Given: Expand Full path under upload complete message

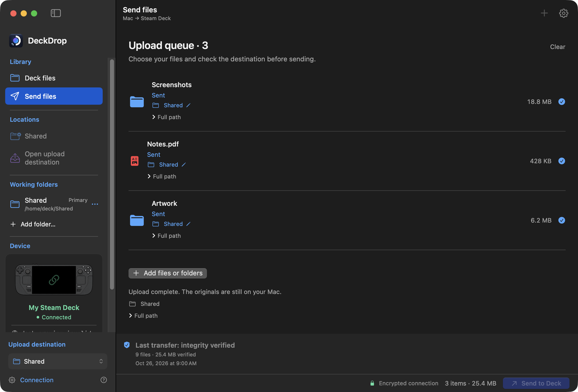Looking at the screenshot, I should point(143,316).
